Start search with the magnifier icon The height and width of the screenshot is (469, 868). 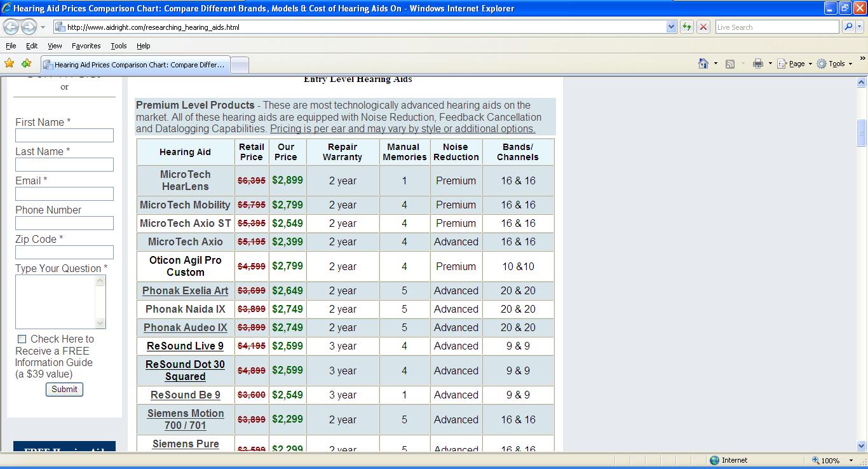click(x=848, y=27)
